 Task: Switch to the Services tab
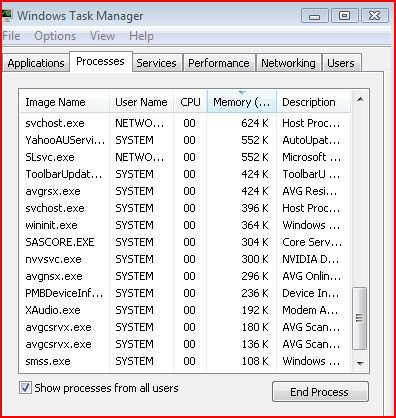[x=156, y=63]
